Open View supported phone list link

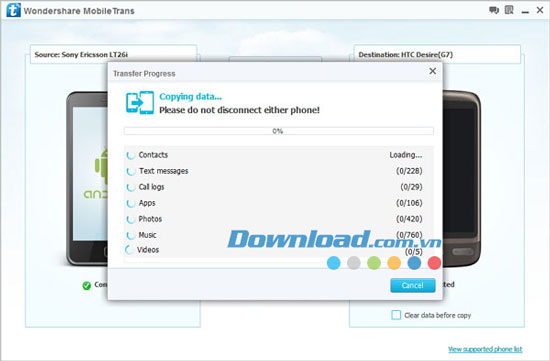pos(485,349)
